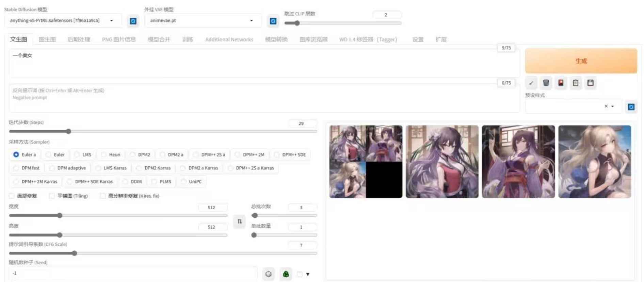This screenshot has width=644, height=282.
Task: Click the clipboard apply style icon
Action: [576, 83]
